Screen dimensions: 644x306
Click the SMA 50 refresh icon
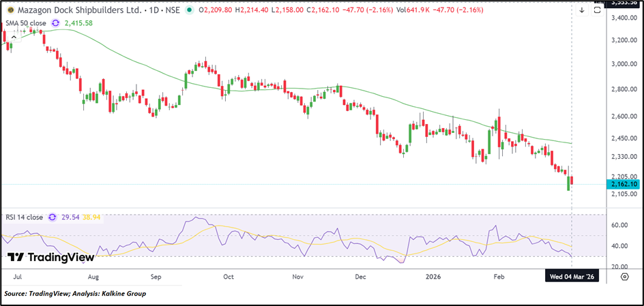pos(57,23)
